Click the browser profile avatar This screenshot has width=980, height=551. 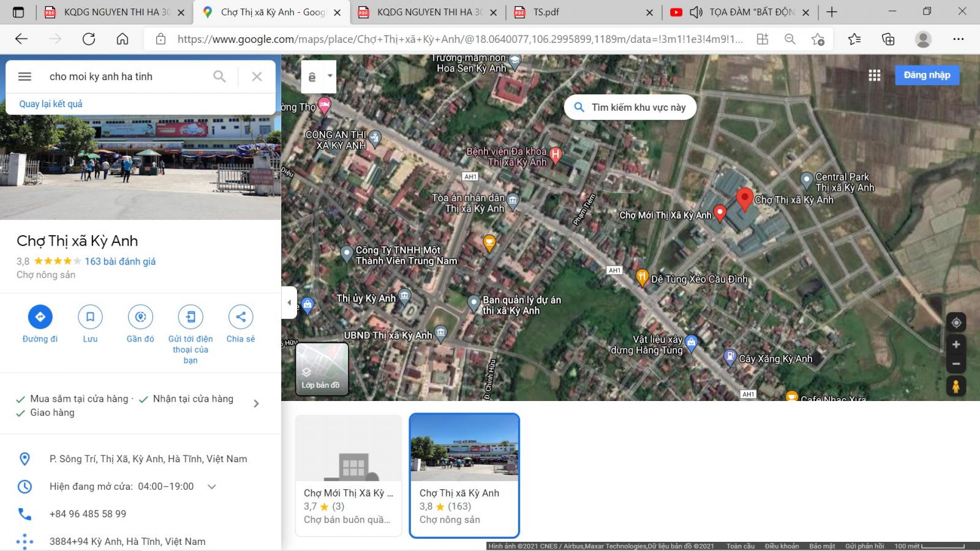[x=923, y=39]
